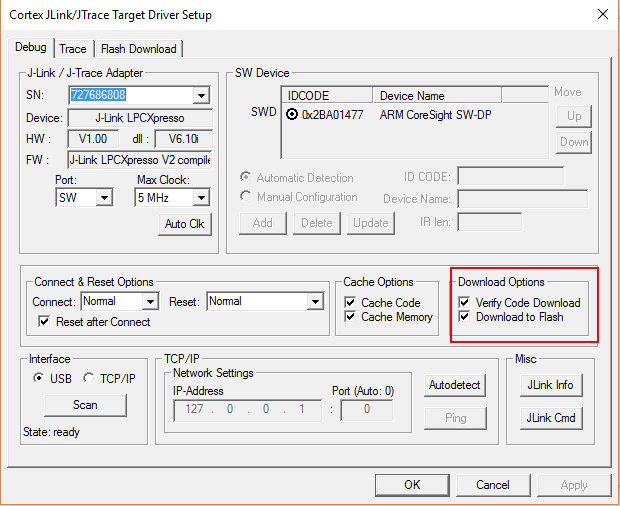Select the SWD 0x2BA01477 radio entry
620x506 pixels.
point(292,115)
